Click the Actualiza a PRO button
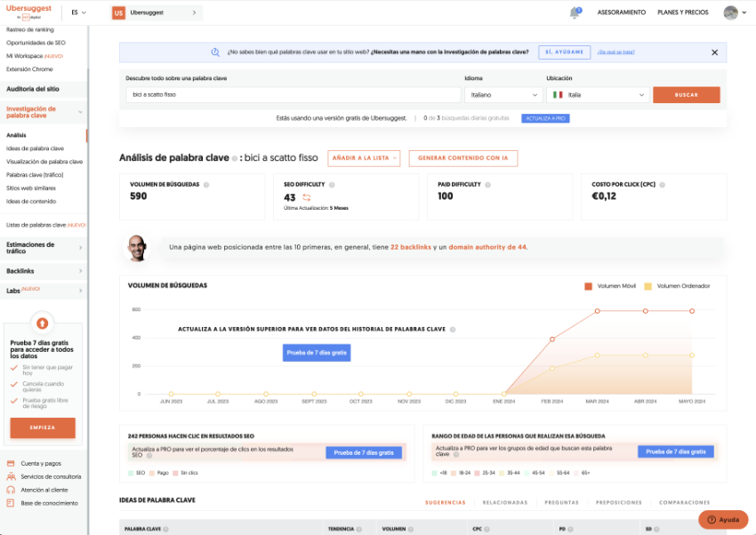This screenshot has height=535, width=756. pyautogui.click(x=545, y=118)
